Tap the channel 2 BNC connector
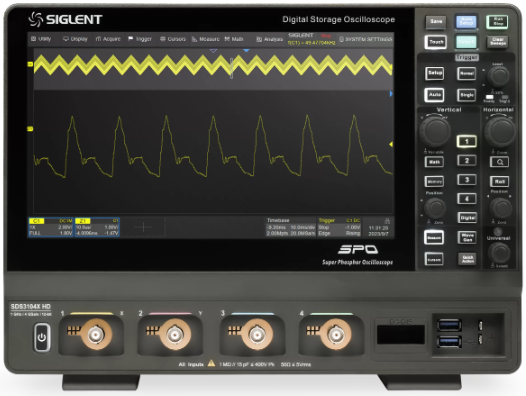This screenshot has height=396, width=526. pos(175,335)
